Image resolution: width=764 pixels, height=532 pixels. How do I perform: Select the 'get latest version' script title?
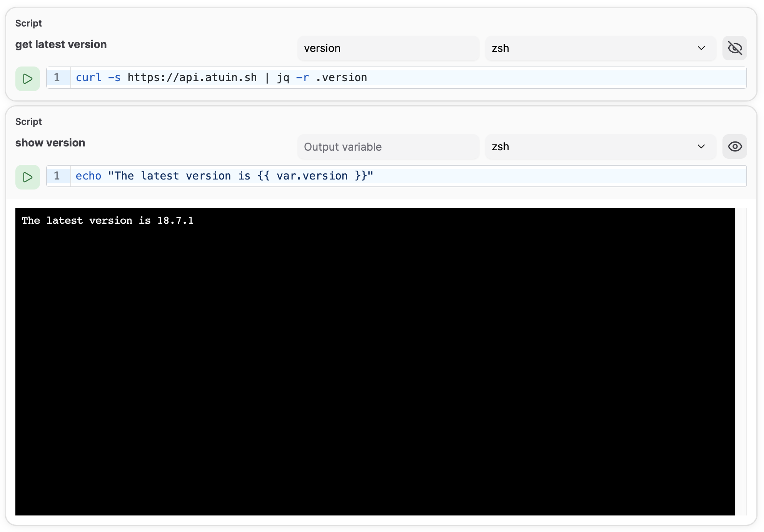point(61,44)
